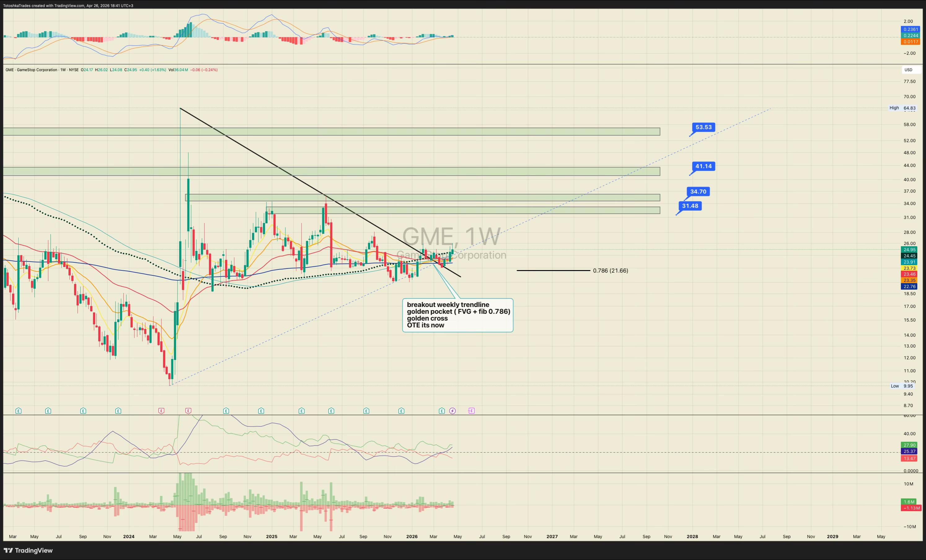
Task: Click the 18.50 price scale label
Action: point(910,294)
